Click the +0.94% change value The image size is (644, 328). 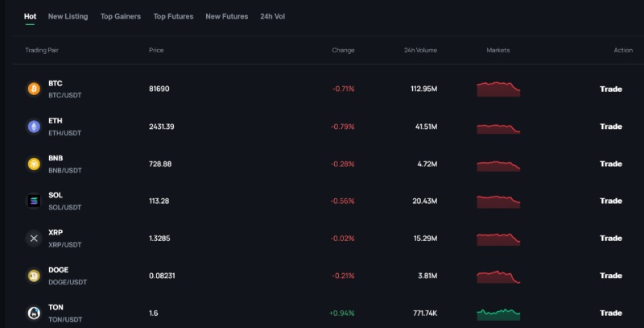click(x=341, y=313)
